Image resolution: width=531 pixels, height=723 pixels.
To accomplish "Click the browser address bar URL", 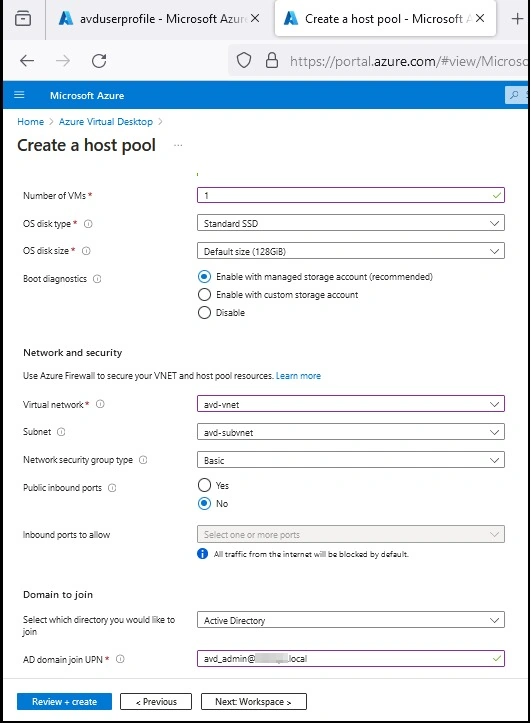I will coord(408,61).
